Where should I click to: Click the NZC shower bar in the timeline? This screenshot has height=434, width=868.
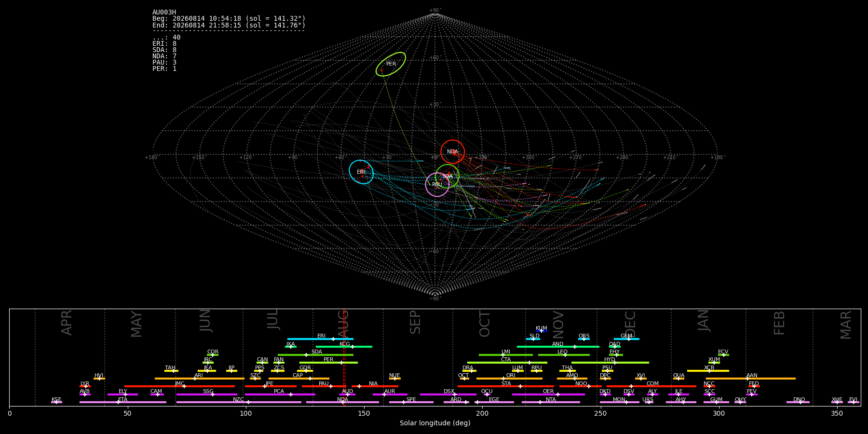tap(239, 402)
